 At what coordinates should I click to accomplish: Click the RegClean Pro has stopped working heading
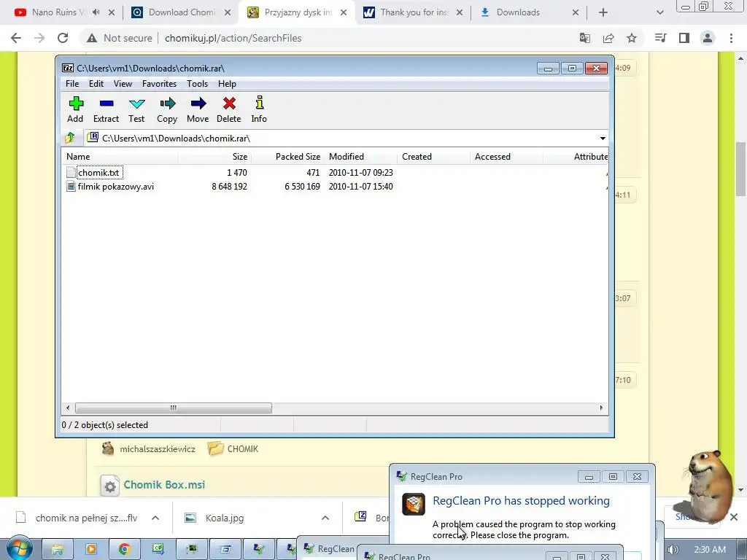pos(521,501)
